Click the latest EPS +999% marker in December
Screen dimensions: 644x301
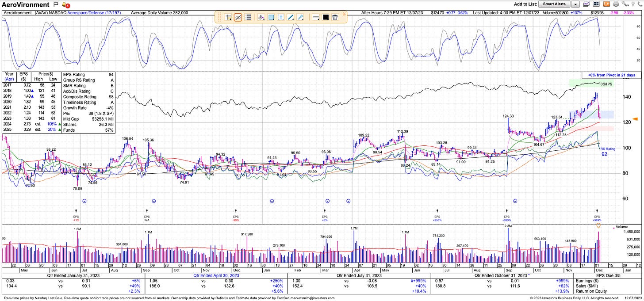pos(597,216)
